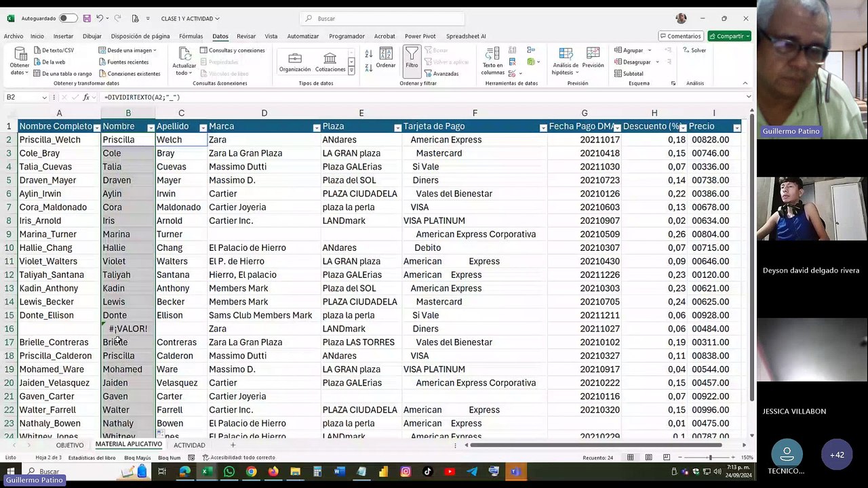Click the undo arrow
Screen dimensions: 868x488
coord(100,18)
